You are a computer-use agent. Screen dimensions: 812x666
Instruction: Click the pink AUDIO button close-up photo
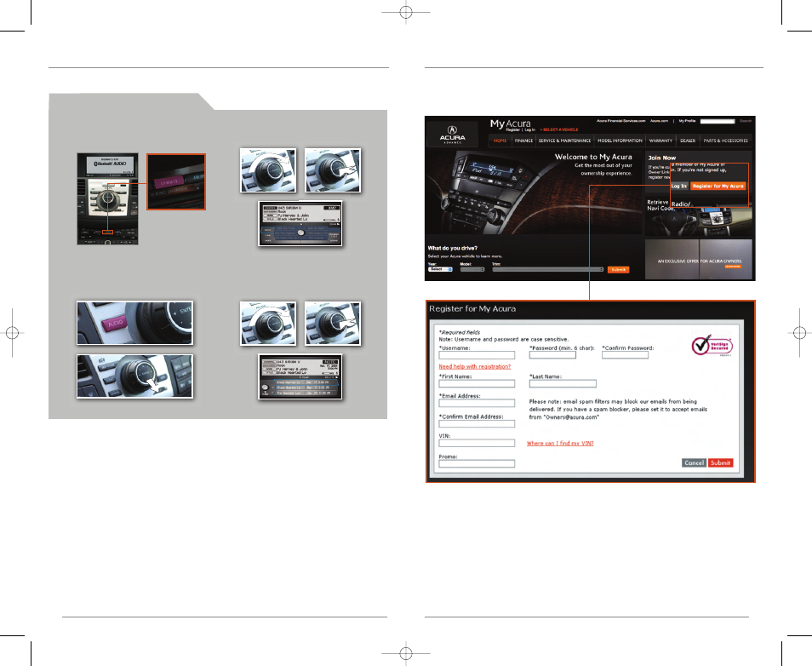pos(134,323)
